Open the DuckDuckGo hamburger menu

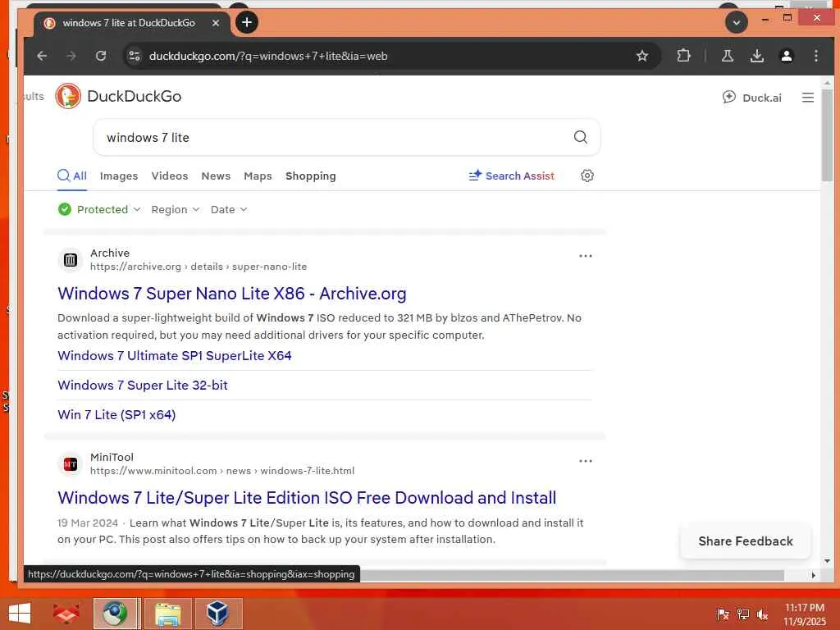point(808,98)
